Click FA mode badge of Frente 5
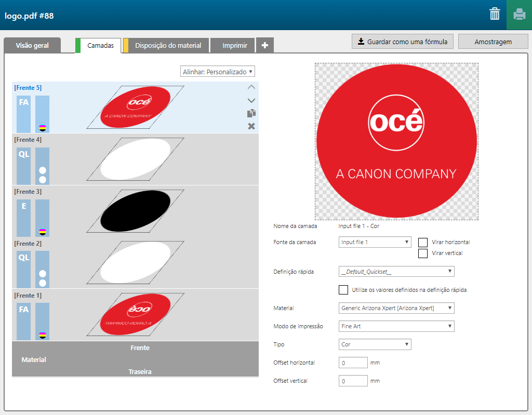 [24, 114]
